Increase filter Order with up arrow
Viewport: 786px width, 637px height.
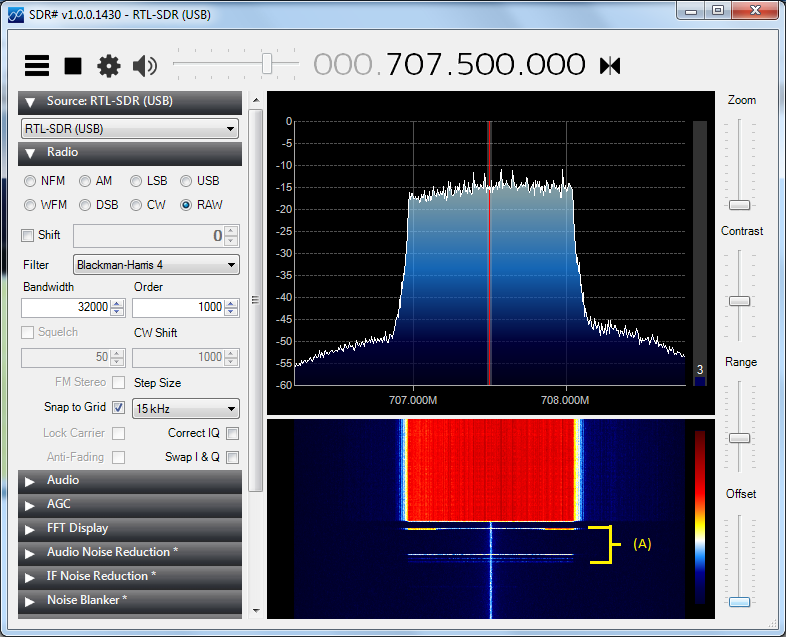click(231, 303)
